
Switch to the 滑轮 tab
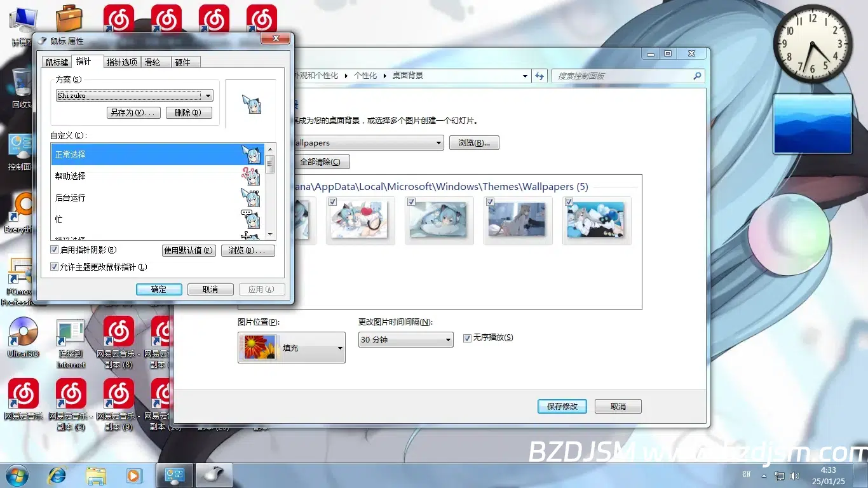pyautogui.click(x=155, y=62)
